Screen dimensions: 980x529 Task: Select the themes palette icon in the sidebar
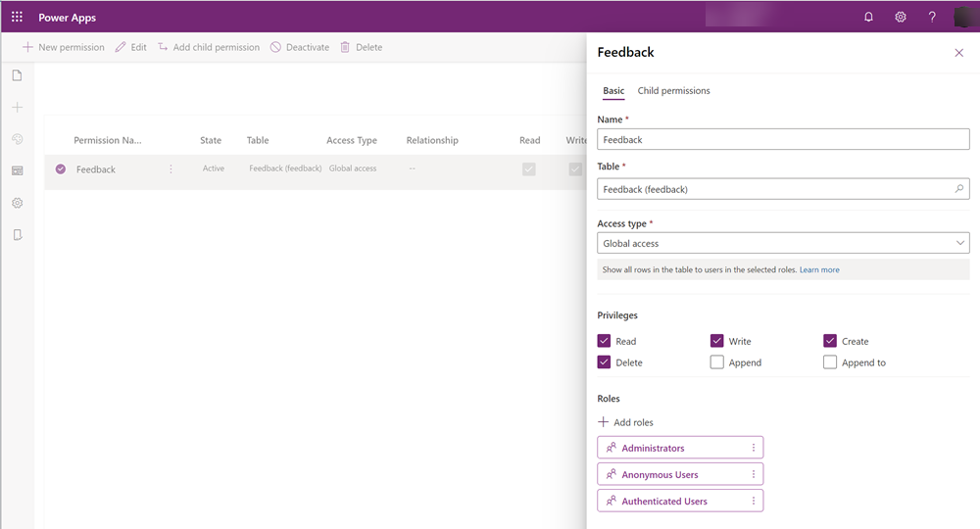tap(18, 139)
